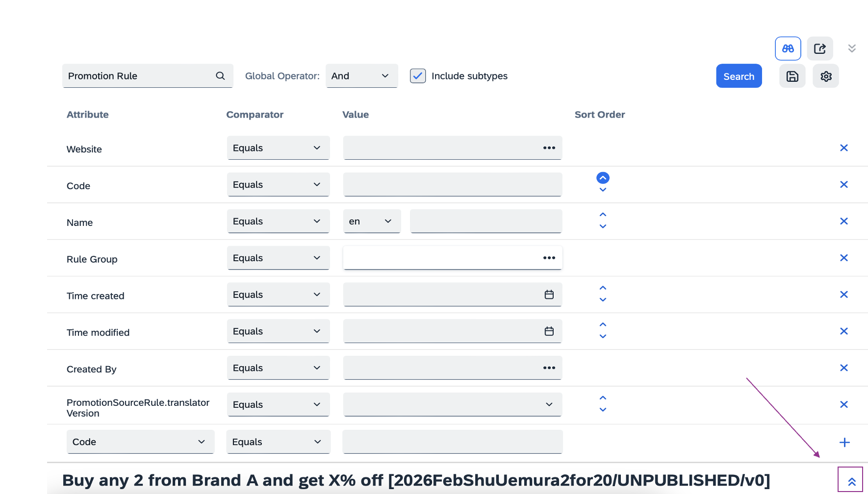This screenshot has width=868, height=494.
Task: Click the Search button
Action: coord(739,76)
